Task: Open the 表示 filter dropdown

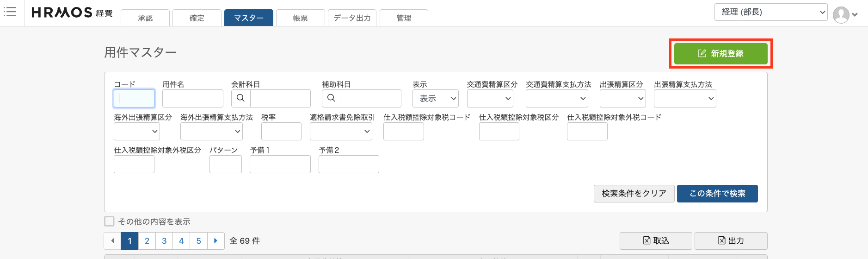Action: 436,98
